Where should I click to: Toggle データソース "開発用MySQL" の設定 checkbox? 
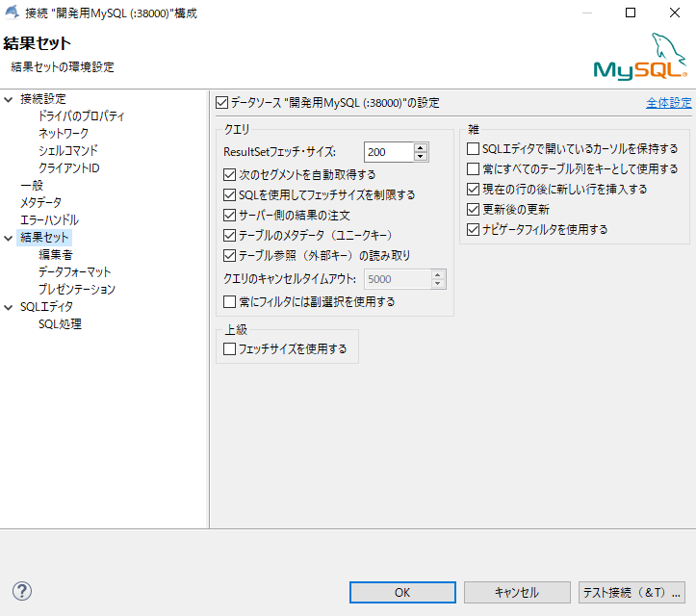[x=222, y=103]
